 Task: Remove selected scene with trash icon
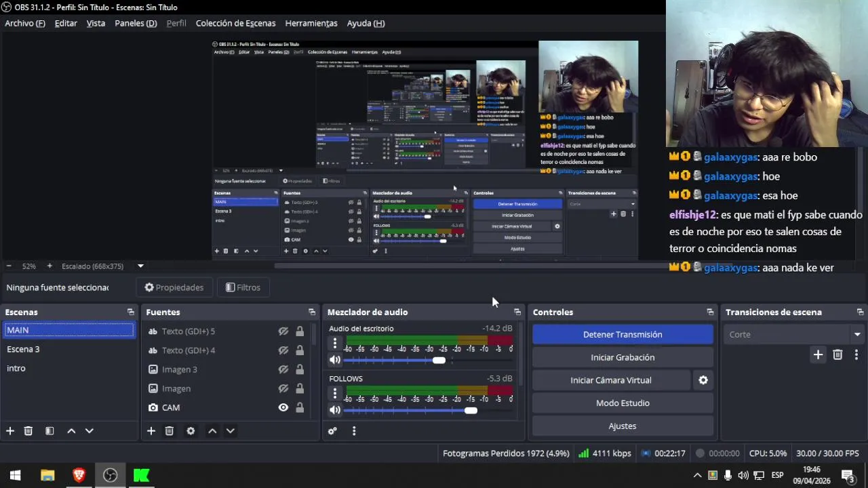[x=28, y=431]
